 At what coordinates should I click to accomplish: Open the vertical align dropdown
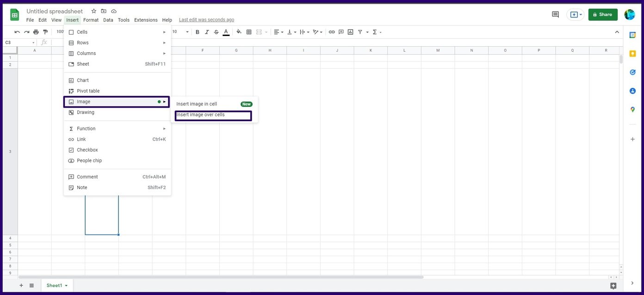point(292,32)
